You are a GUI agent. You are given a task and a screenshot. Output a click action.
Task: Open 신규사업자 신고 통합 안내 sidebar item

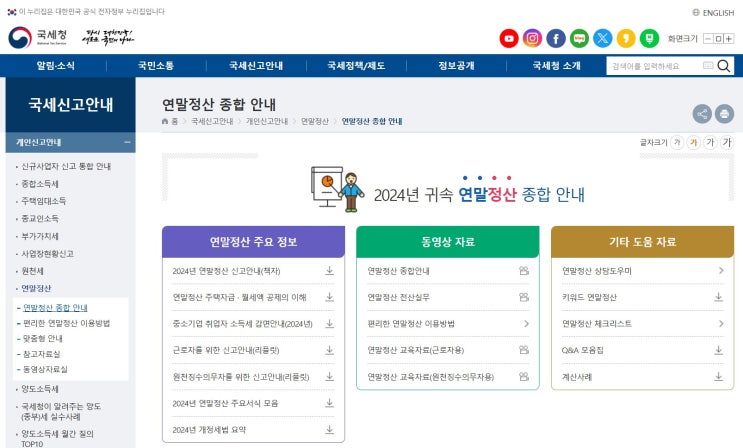pos(66,166)
